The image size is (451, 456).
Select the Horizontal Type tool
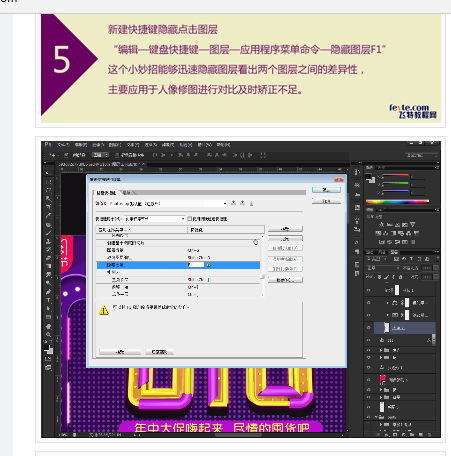coord(49,300)
